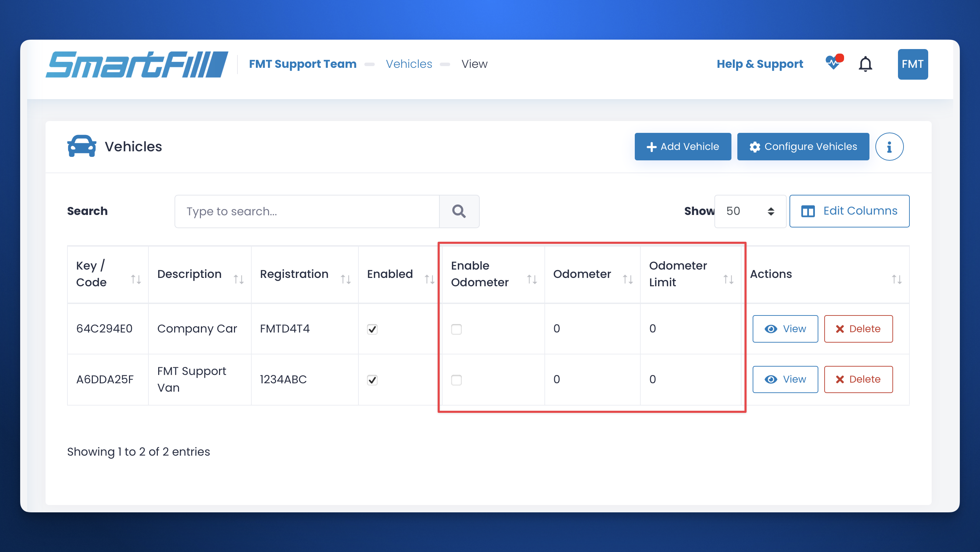Click the search magnifier icon
980x552 pixels.
point(459,211)
